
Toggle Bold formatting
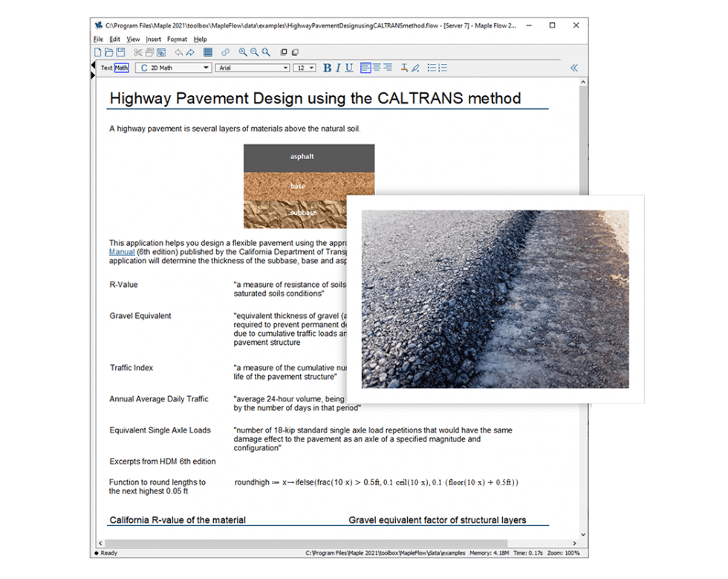[327, 68]
